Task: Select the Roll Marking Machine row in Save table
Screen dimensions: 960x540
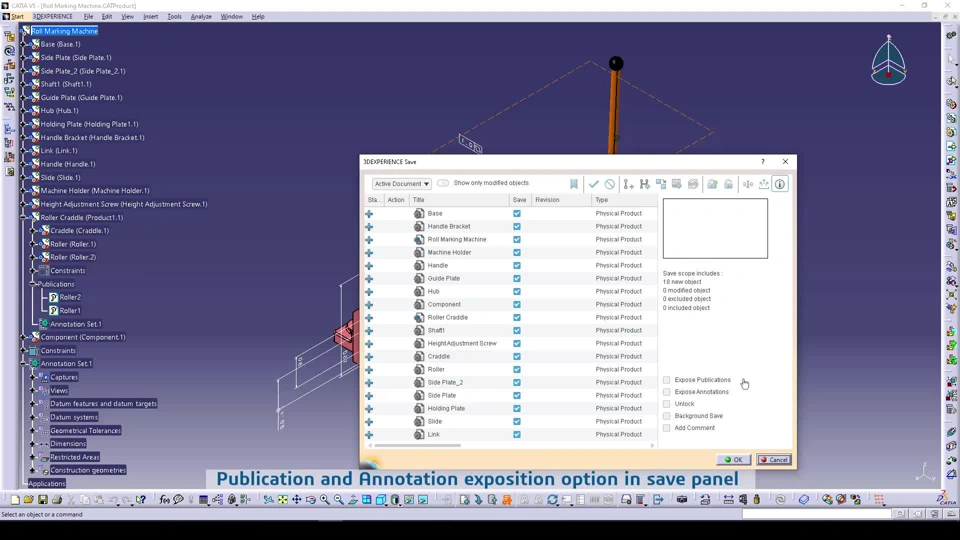Action: [x=511, y=239]
